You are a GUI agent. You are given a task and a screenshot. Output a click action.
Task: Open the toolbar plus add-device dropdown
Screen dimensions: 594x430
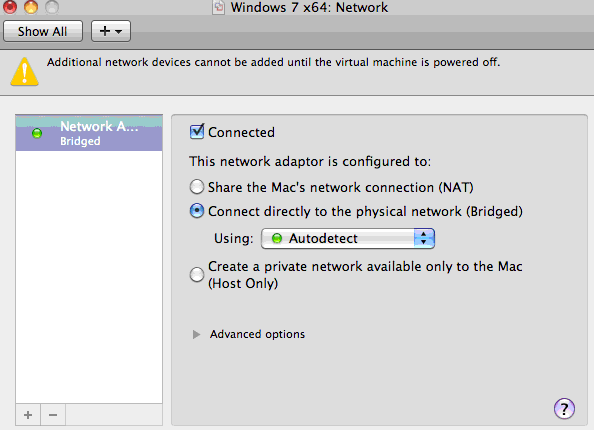(111, 31)
